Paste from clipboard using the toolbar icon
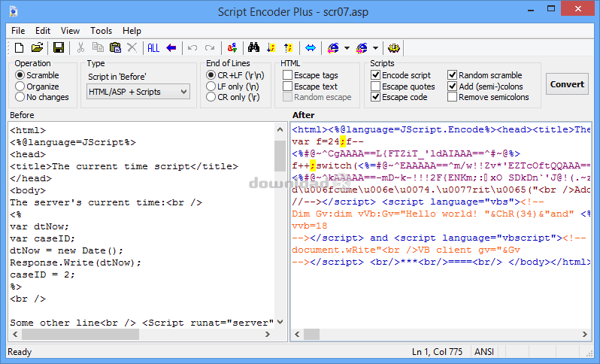The width and height of the screenshot is (600, 364). (x=115, y=48)
